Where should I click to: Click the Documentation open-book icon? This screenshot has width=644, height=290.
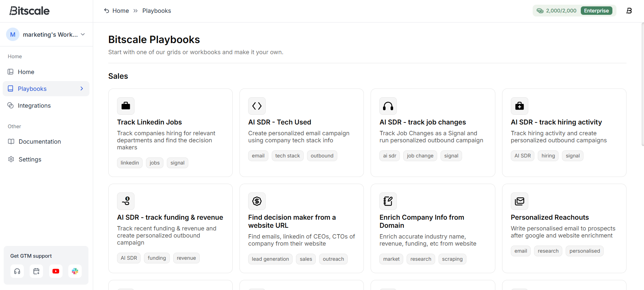(11, 141)
